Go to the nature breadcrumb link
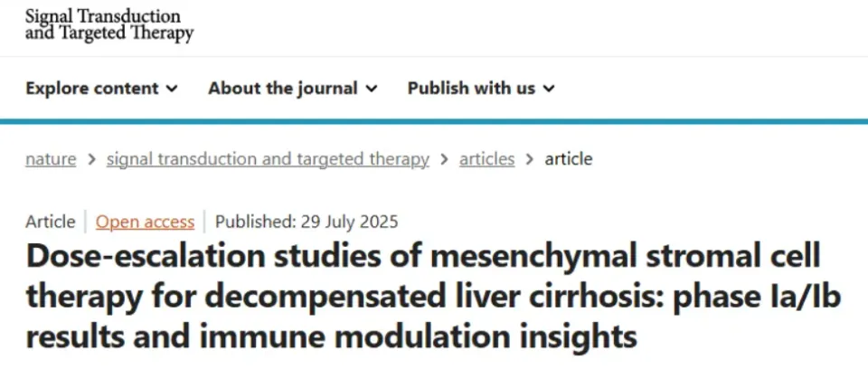This screenshot has height=369, width=868. coord(51,159)
